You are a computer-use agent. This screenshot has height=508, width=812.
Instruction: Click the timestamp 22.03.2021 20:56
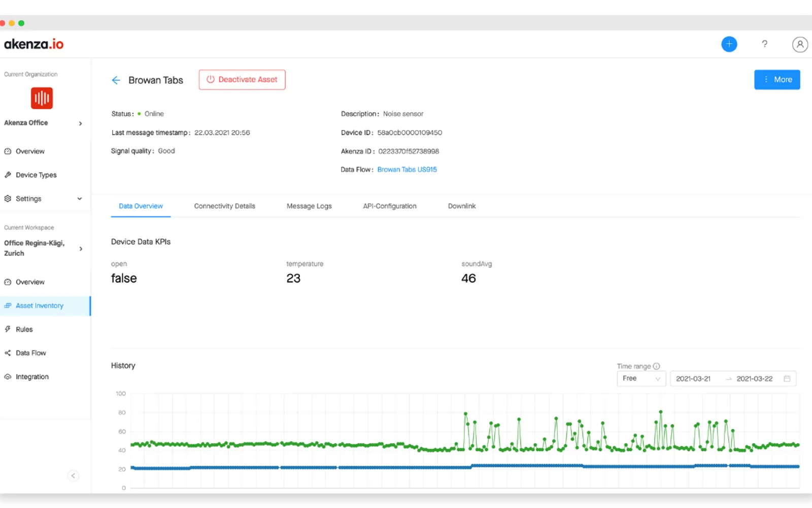coord(222,133)
